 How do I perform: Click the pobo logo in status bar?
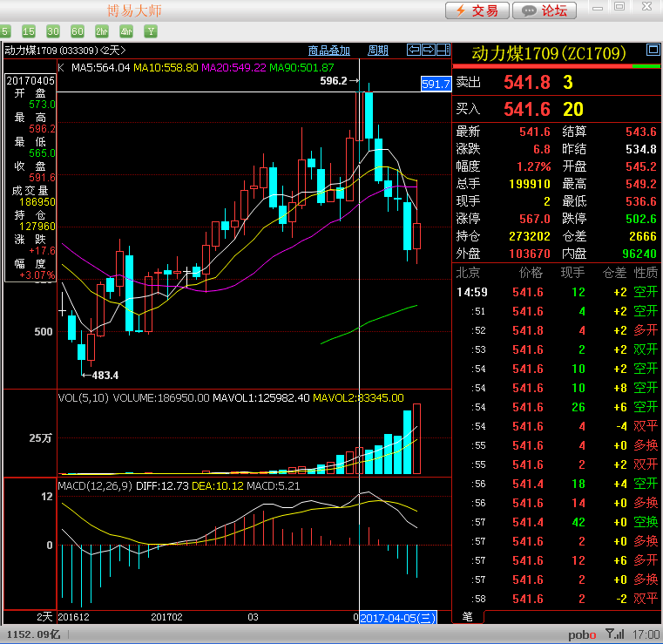coord(583,634)
